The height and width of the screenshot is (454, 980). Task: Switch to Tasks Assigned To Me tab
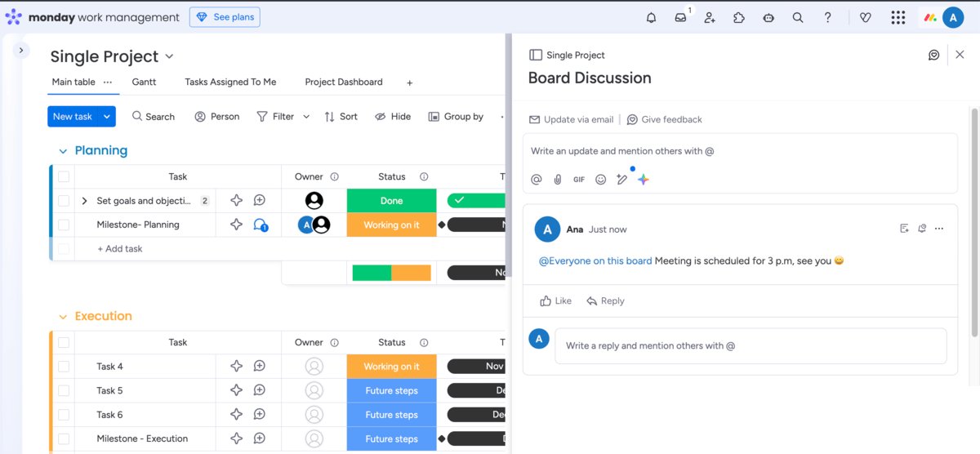pos(230,82)
